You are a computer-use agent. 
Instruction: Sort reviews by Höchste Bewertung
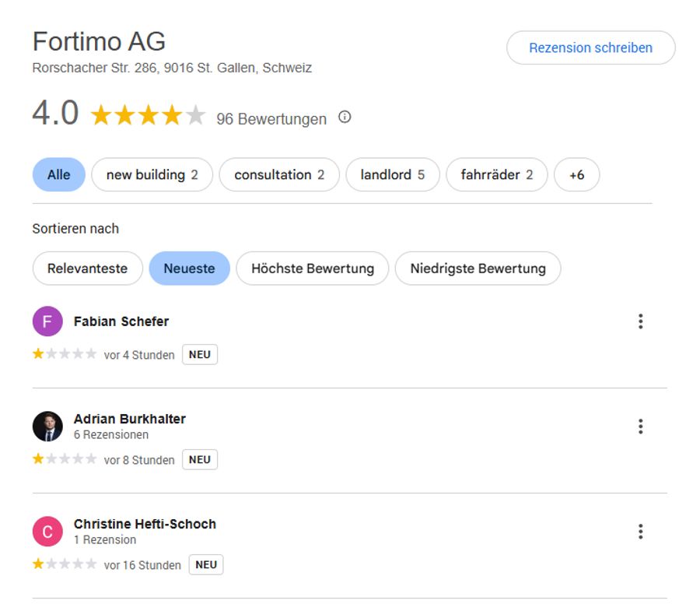(313, 269)
